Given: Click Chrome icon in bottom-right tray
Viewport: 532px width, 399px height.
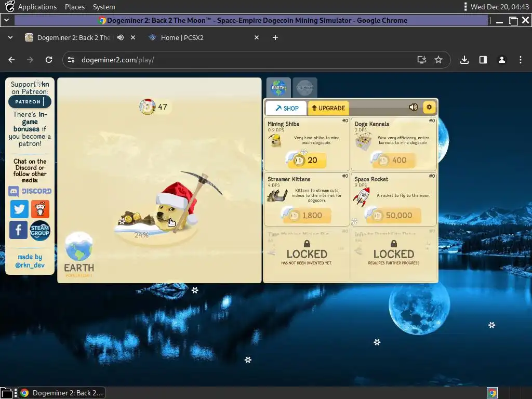Looking at the screenshot, I should pos(492,393).
